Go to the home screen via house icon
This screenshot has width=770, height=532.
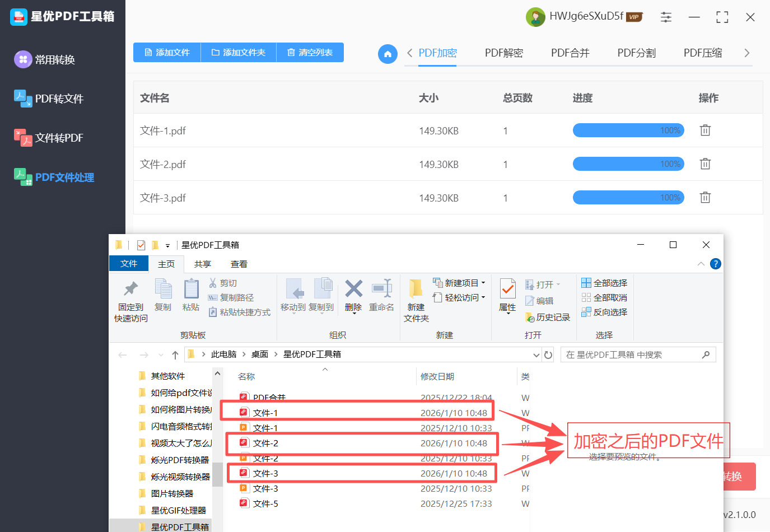[388, 54]
